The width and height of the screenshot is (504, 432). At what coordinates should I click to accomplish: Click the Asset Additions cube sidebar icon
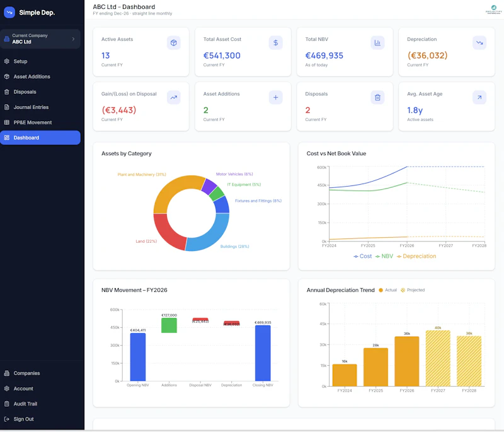[x=7, y=76]
